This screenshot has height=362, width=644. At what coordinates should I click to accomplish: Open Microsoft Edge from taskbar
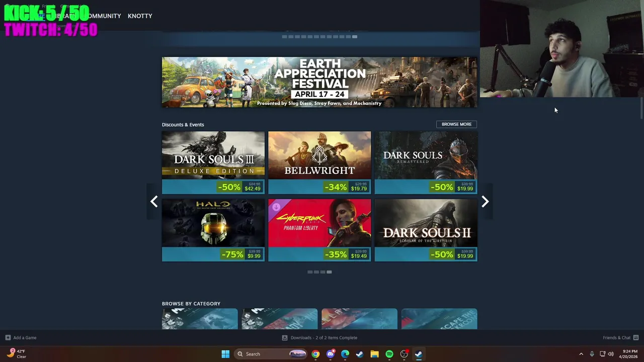(345, 354)
